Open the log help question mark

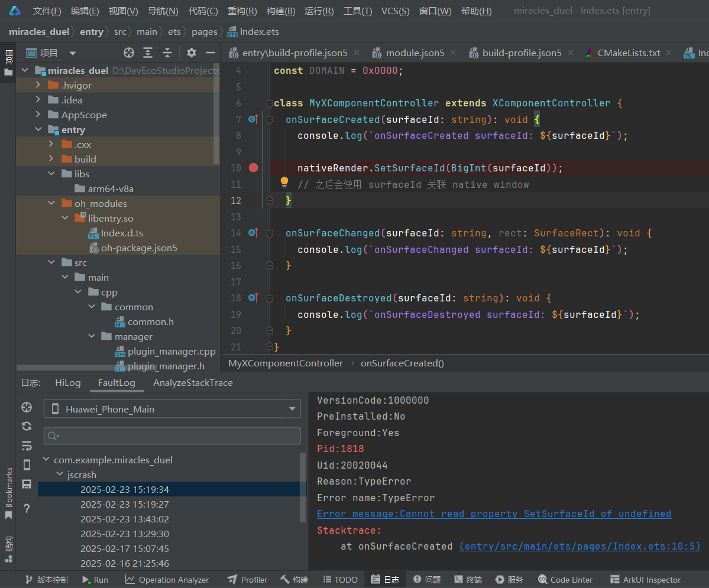click(27, 508)
